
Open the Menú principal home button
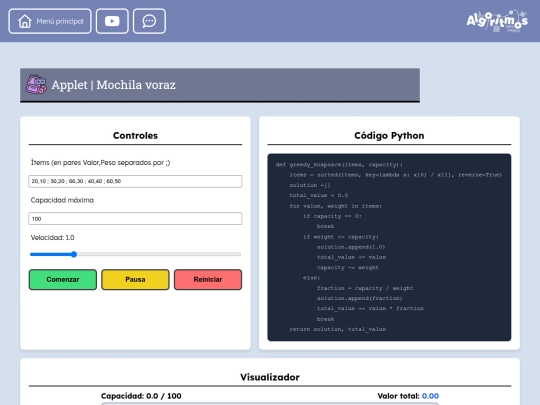click(50, 21)
